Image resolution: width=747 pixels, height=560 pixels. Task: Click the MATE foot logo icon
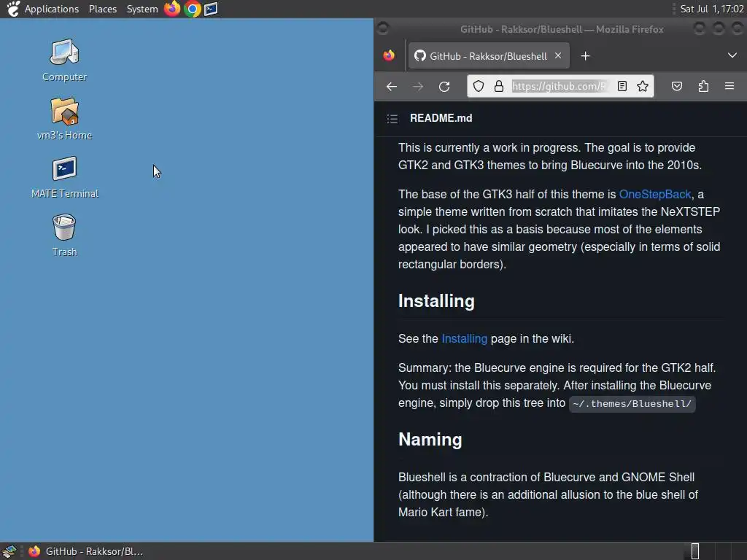tap(13, 9)
